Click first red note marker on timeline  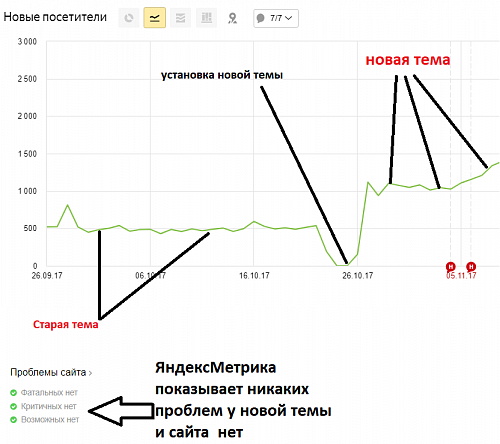coord(451,266)
